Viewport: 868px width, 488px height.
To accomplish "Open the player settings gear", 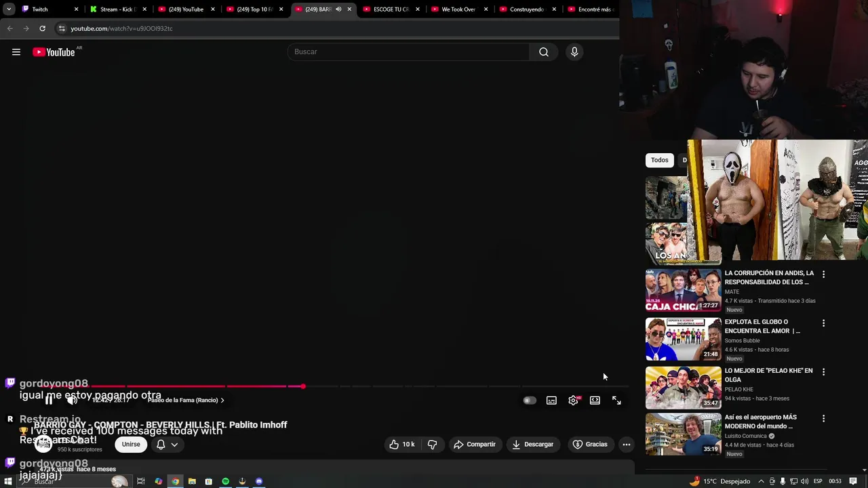I will point(573,401).
